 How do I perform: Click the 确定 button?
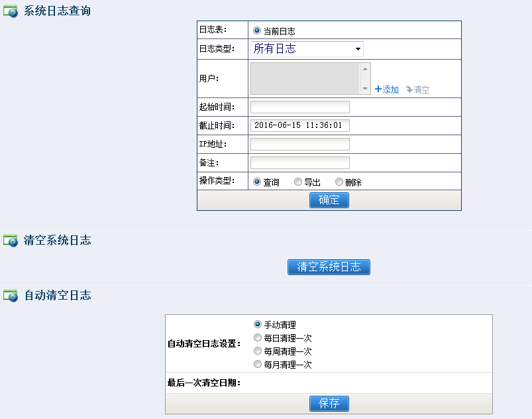pyautogui.click(x=329, y=200)
